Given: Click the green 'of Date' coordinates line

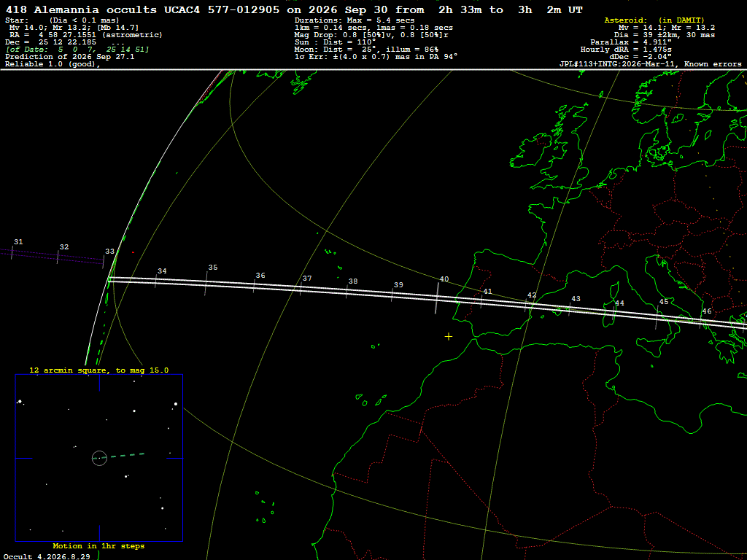Looking at the screenshot, I should tap(77, 49).
